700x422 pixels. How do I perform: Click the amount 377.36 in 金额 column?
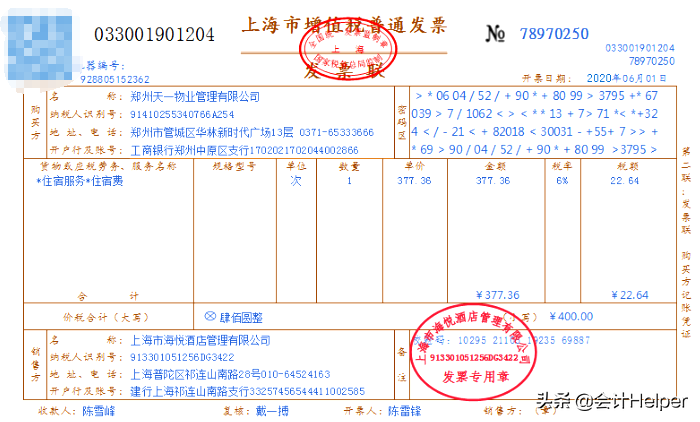pyautogui.click(x=493, y=181)
